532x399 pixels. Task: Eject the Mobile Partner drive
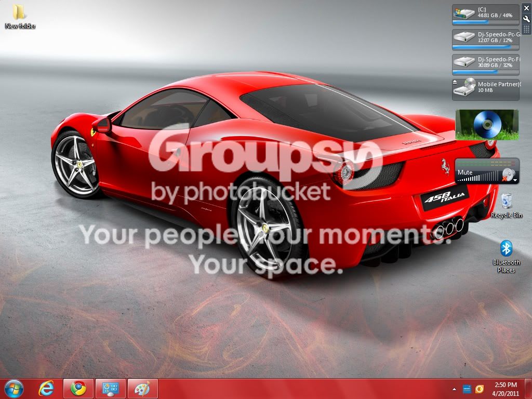pos(455,82)
